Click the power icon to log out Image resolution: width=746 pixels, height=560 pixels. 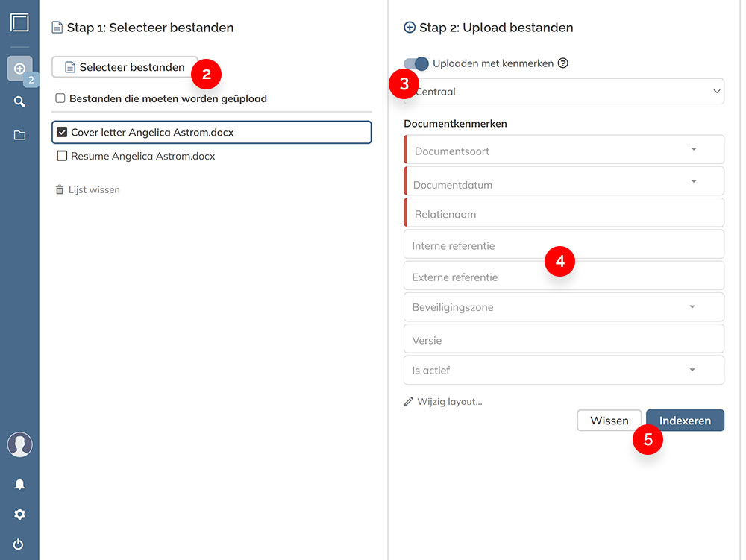(19, 544)
